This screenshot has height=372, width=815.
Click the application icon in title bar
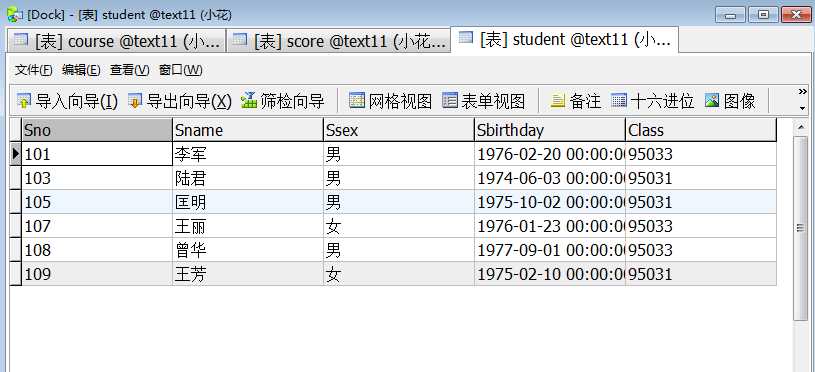14,15
